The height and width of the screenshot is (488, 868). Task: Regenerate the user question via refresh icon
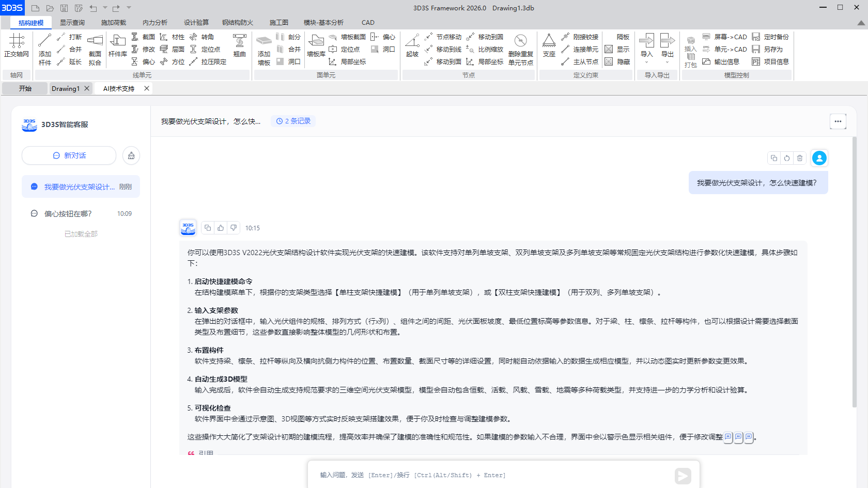point(787,158)
